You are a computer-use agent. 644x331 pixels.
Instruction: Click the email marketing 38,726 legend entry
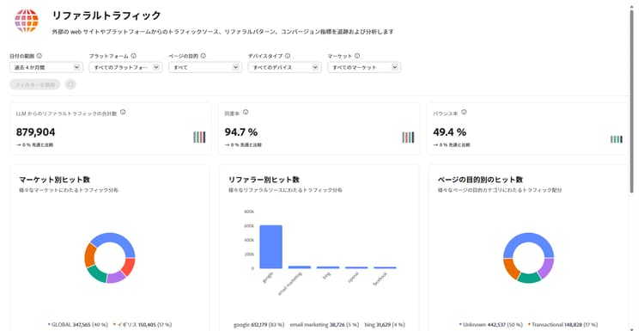coord(324,324)
